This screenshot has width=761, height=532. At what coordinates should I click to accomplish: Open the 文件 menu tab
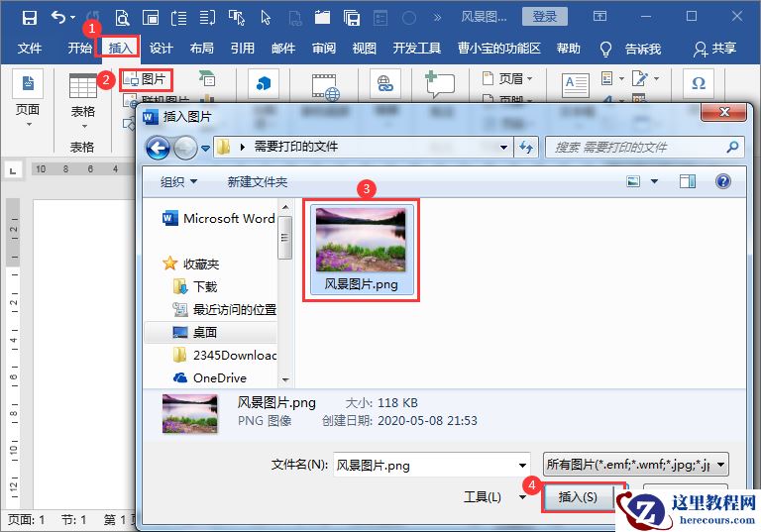tap(30, 49)
